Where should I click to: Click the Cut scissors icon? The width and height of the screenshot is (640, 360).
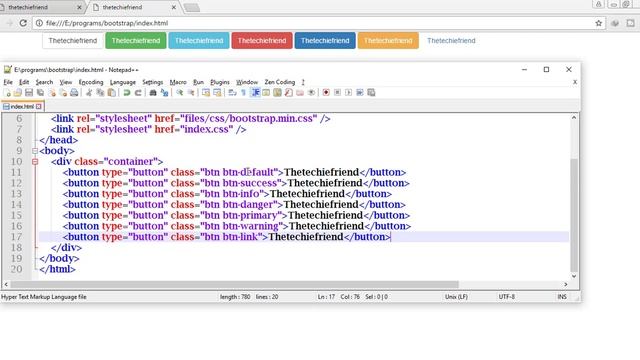tap(89, 93)
